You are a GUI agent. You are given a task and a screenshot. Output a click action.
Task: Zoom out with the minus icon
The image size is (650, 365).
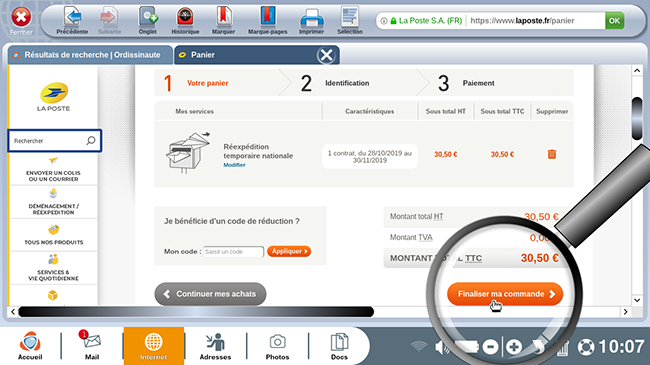pos(490,347)
